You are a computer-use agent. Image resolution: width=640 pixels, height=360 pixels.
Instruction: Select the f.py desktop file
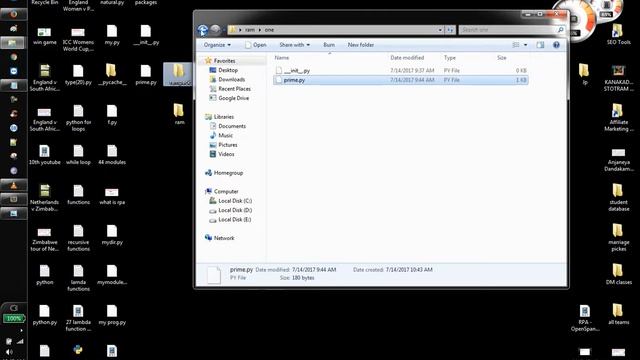pyautogui.click(x=112, y=115)
